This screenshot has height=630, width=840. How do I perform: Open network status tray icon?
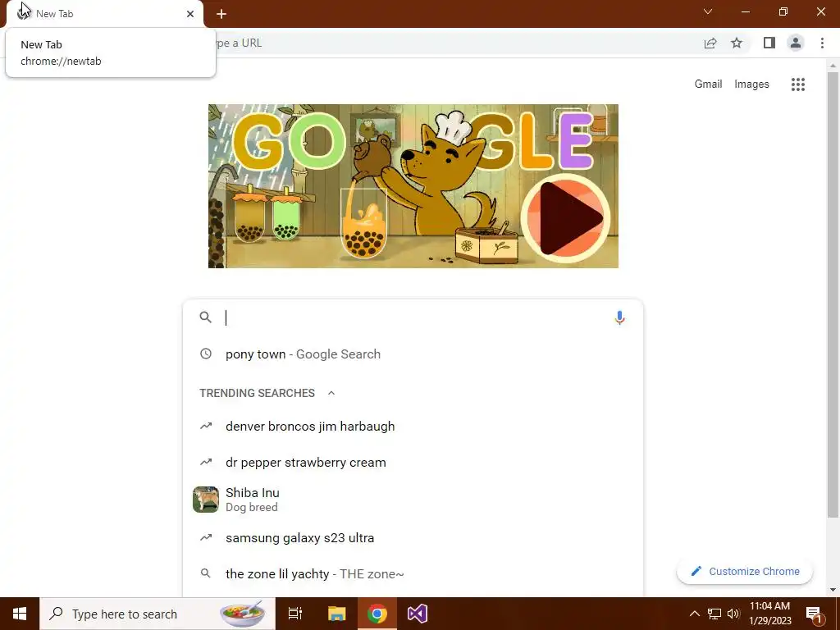714,614
